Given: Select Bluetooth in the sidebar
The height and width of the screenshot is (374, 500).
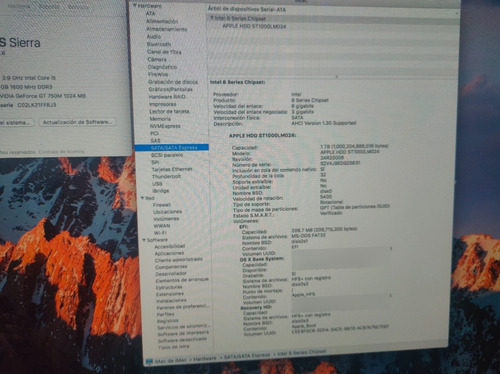Looking at the screenshot, I should coord(159,44).
